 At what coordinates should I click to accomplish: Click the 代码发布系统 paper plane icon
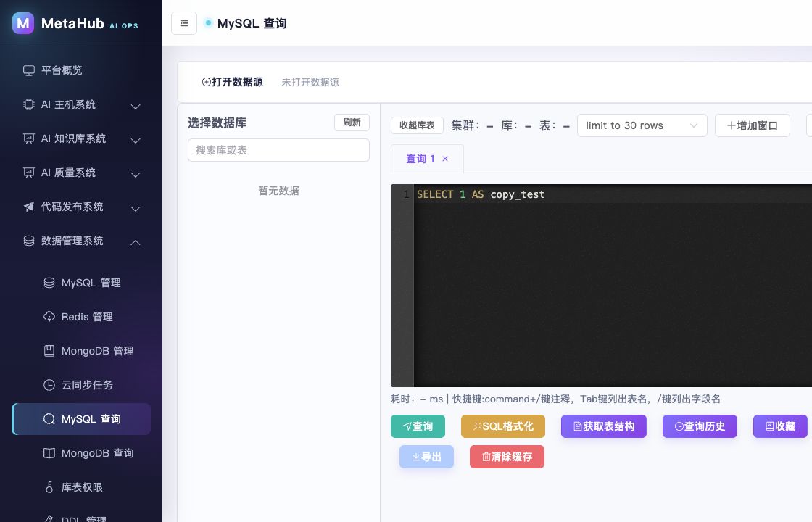pyautogui.click(x=29, y=207)
